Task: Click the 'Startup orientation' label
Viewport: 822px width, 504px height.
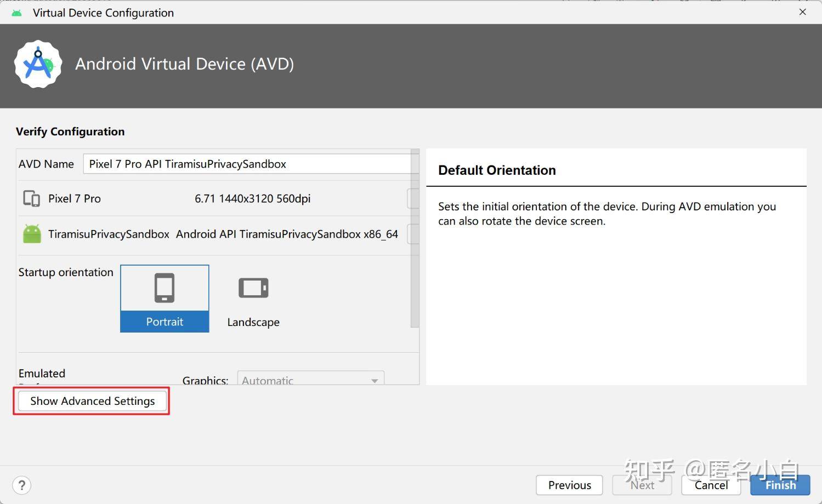Action: pyautogui.click(x=66, y=272)
